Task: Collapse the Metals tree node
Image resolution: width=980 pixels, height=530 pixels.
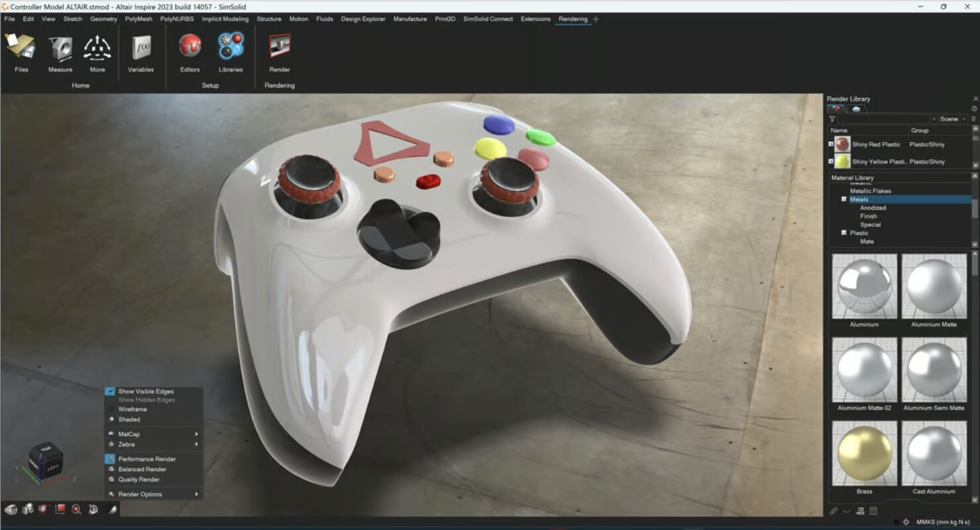Action: (x=844, y=199)
